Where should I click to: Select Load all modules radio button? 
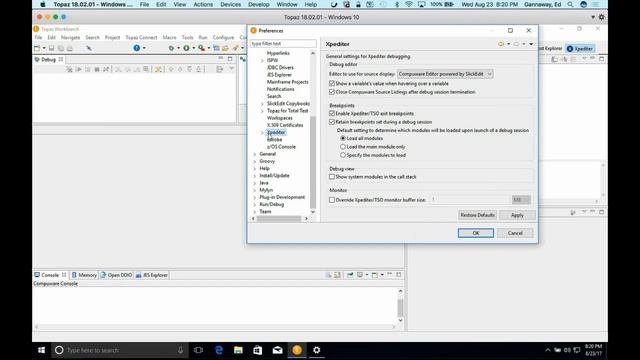(x=343, y=138)
